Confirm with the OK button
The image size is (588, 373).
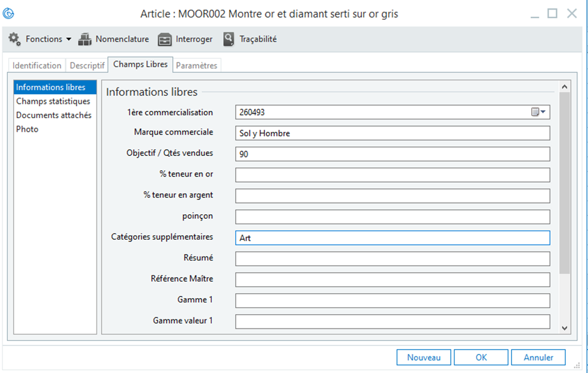[481, 358]
